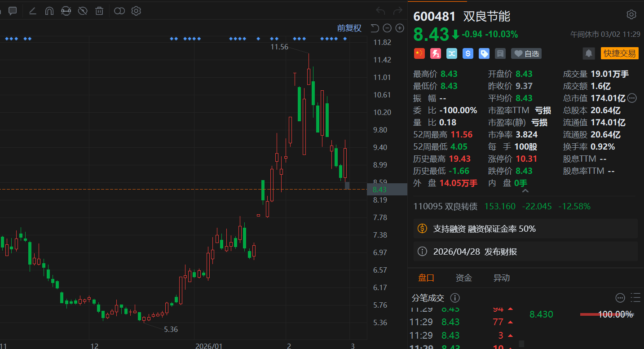Click the 换手率 value 0.92%
This screenshot has height=349, width=644.
(603, 146)
